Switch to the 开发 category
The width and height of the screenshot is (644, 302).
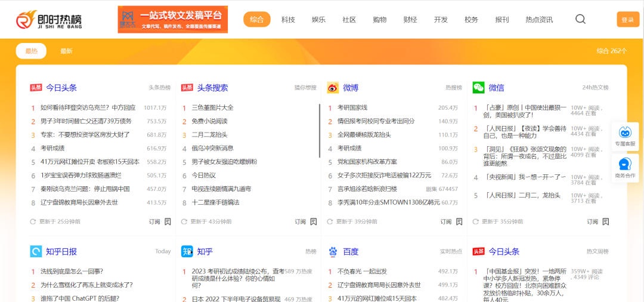click(x=441, y=19)
